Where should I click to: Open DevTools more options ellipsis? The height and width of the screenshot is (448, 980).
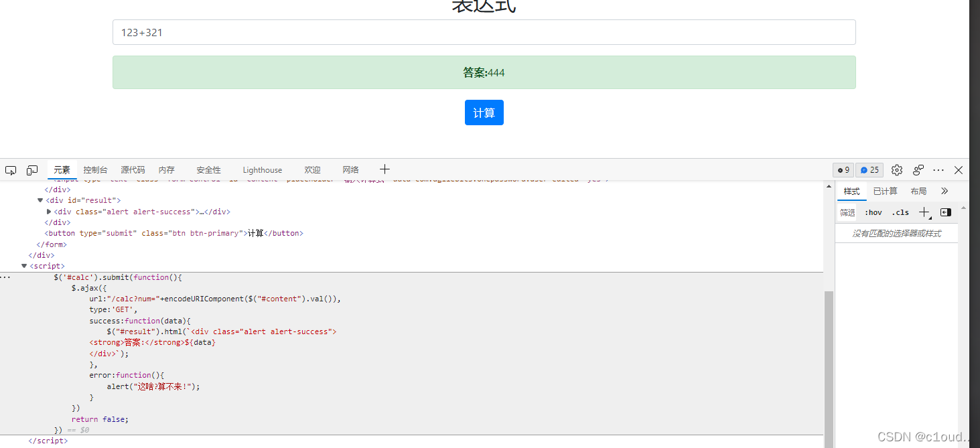click(x=938, y=170)
